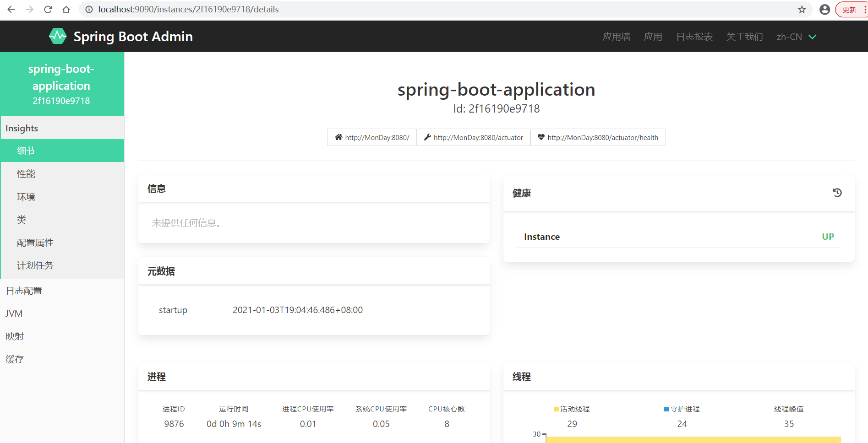The image size is (868, 443).
Task: Click the 未提供任何信息。 message
Action: [186, 223]
